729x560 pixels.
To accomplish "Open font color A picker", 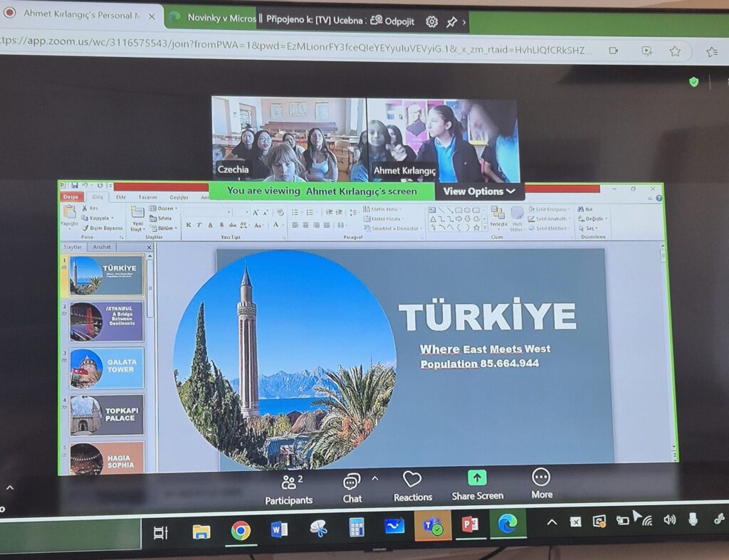I will pyautogui.click(x=278, y=226).
